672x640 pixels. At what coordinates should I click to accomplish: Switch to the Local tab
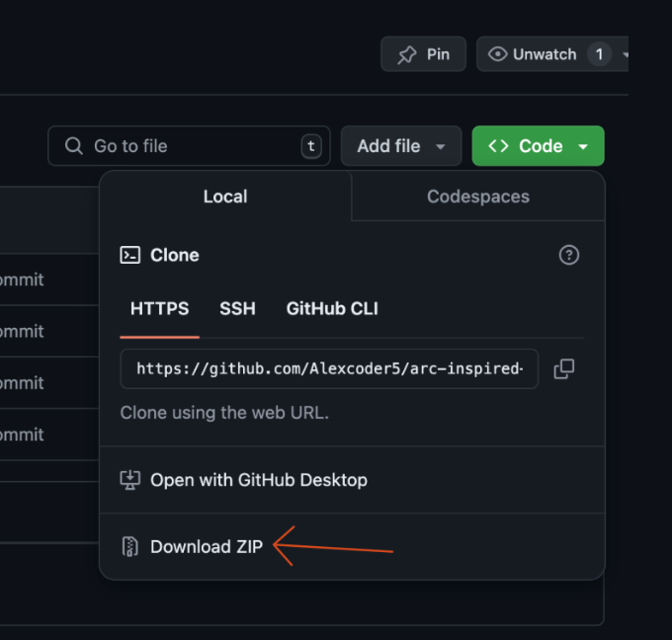point(225,197)
